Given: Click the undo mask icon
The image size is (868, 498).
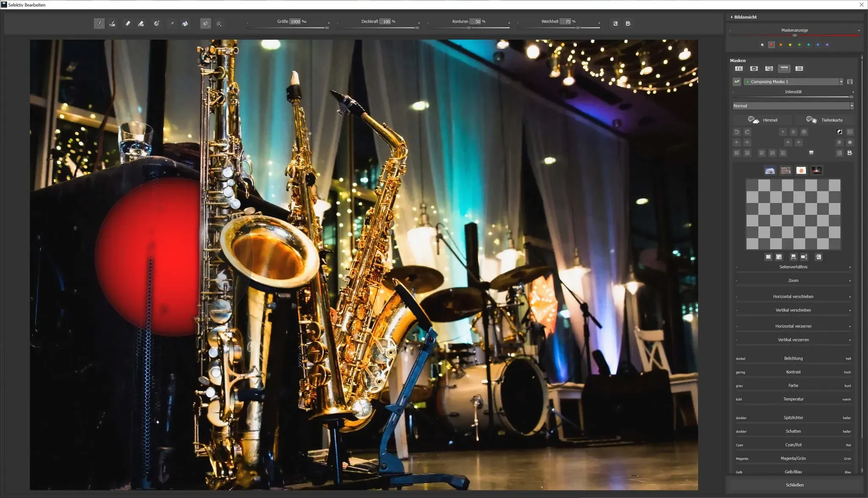Looking at the screenshot, I should click(737, 132).
